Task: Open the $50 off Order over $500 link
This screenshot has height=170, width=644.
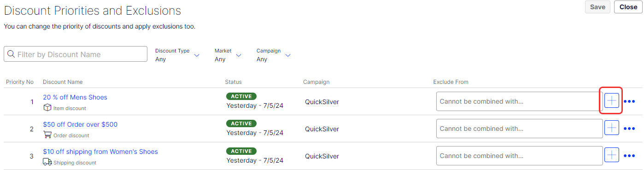Action: click(x=80, y=124)
